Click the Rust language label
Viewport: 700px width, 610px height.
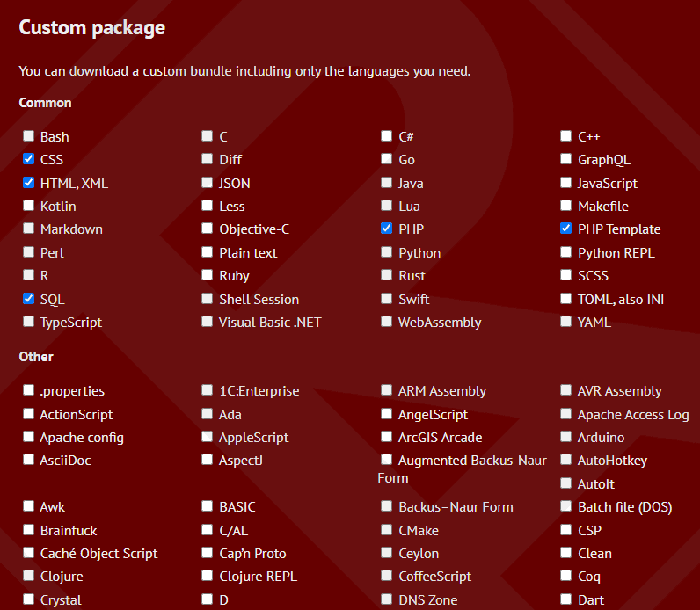412,276
